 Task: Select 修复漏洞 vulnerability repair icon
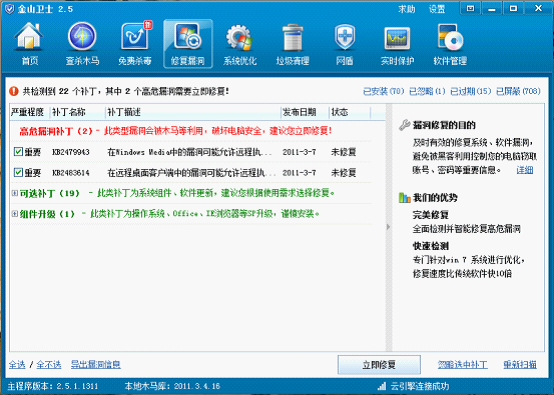tap(188, 44)
